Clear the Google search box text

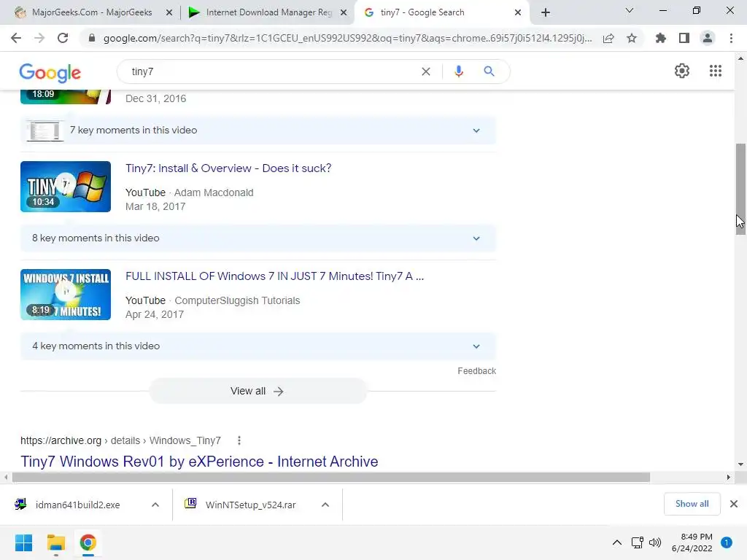(426, 71)
